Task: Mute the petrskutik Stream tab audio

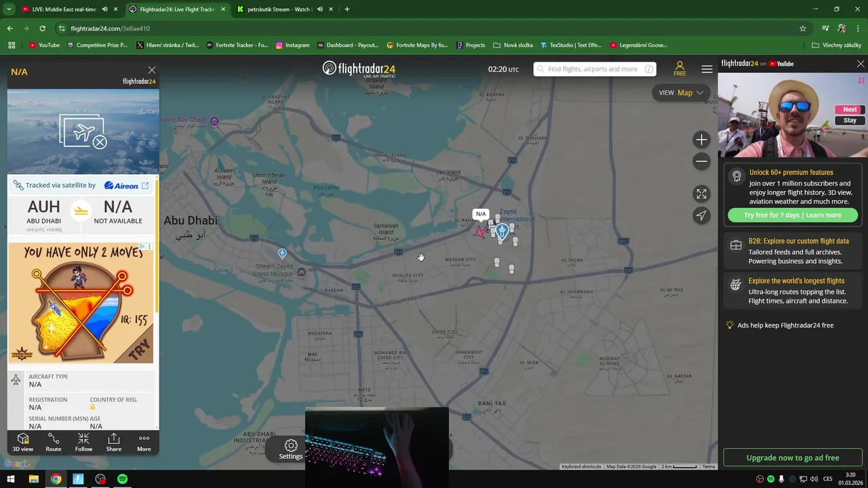Action: click(x=319, y=9)
